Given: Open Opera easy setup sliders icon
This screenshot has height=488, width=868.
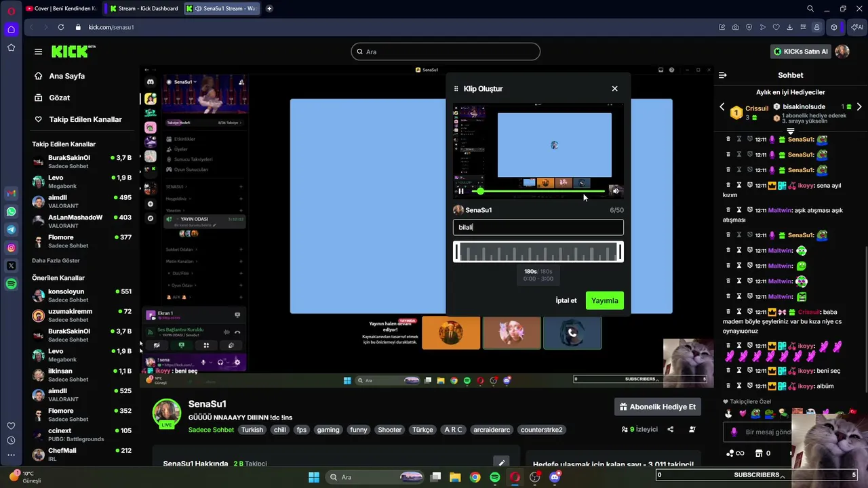Looking at the screenshot, I should 803,27.
